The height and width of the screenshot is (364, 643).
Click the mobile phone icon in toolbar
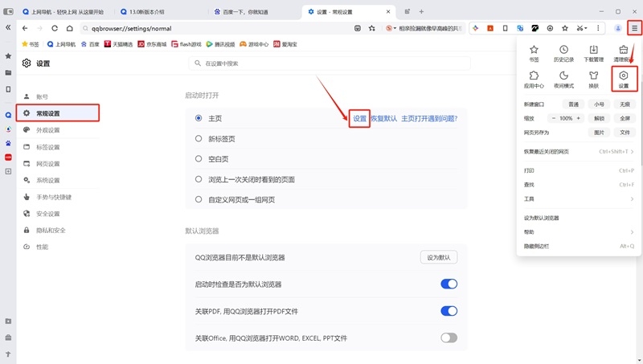[x=506, y=28]
